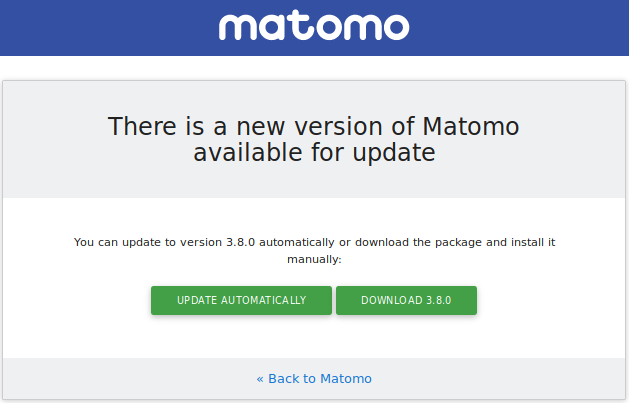629x403 pixels.
Task: Click the word "Matomo" in the heading
Action: point(471,127)
